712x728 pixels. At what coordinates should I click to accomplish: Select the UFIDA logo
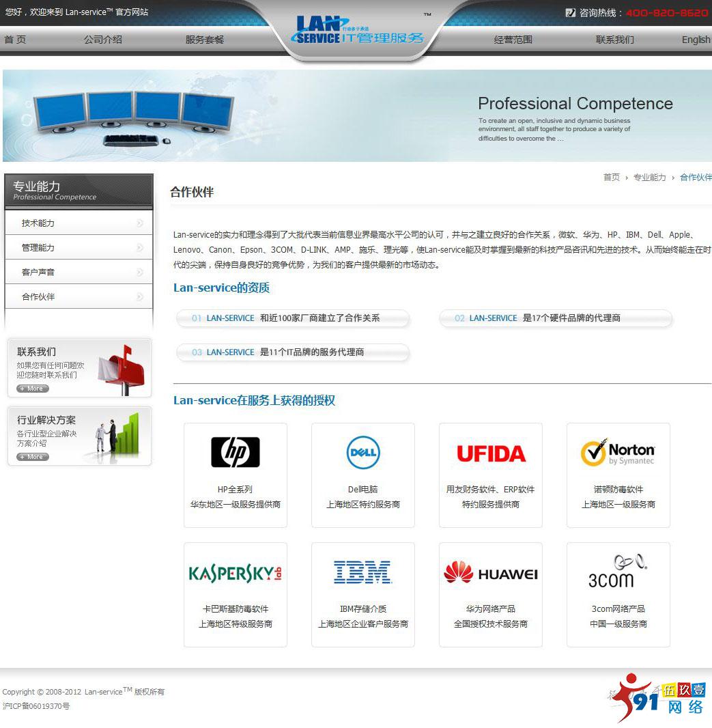click(x=490, y=453)
